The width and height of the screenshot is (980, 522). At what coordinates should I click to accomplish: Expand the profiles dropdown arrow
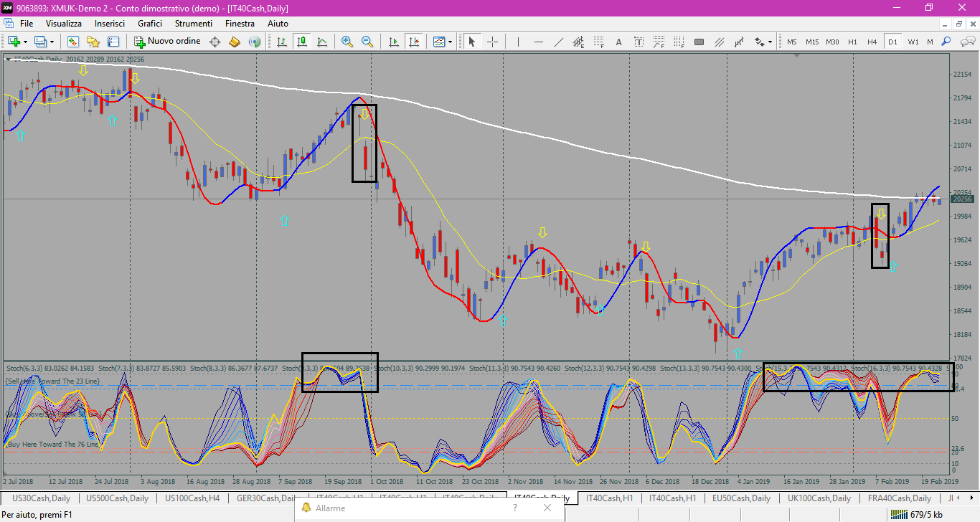[52, 42]
